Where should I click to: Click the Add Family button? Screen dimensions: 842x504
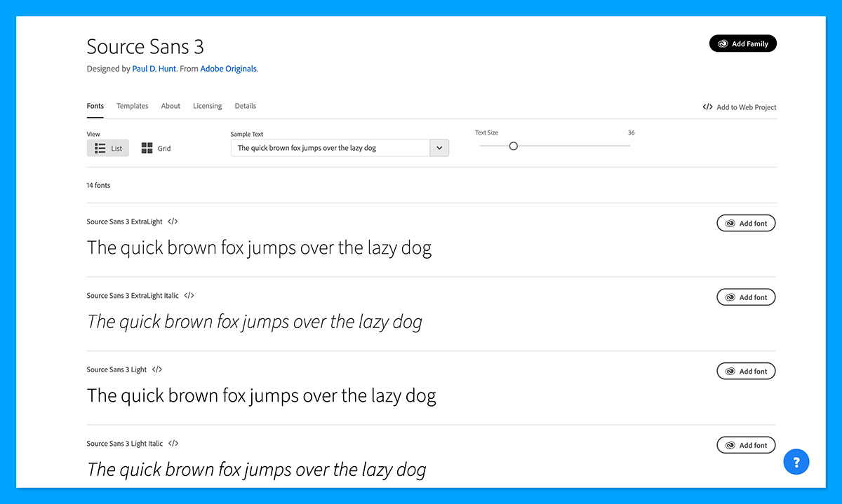click(743, 43)
